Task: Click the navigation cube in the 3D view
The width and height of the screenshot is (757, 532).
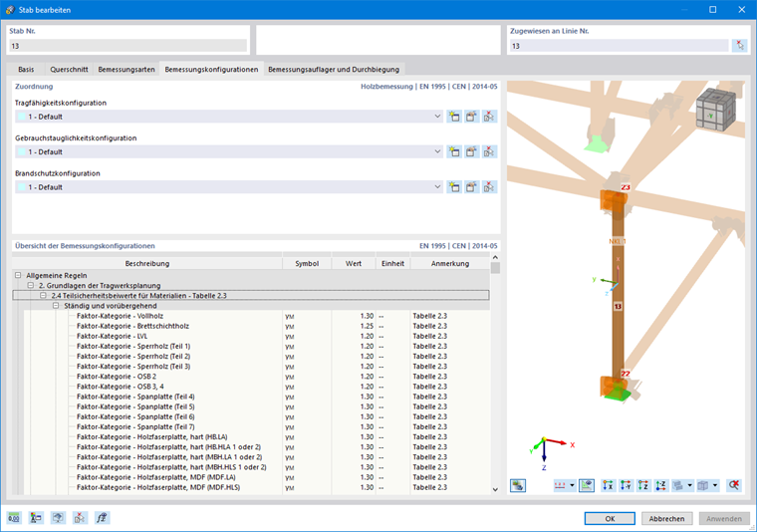Action: (x=716, y=110)
